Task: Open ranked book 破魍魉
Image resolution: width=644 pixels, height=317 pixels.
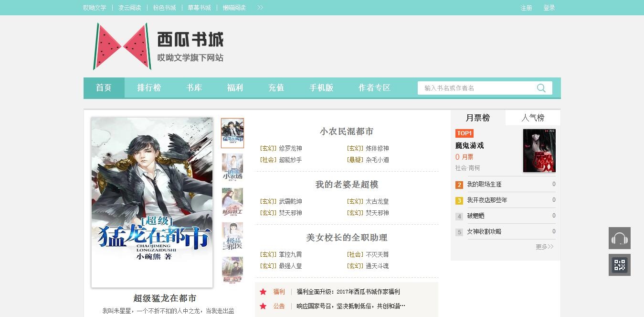Action: [476, 216]
